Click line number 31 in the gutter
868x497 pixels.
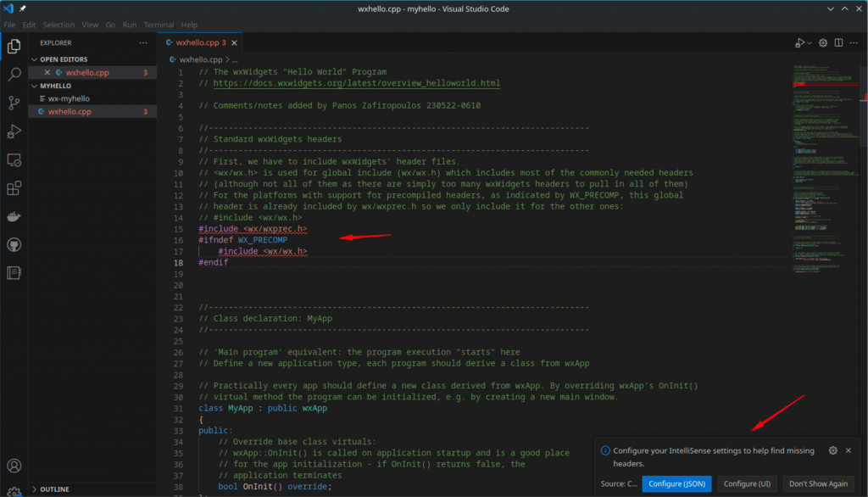[x=178, y=408]
